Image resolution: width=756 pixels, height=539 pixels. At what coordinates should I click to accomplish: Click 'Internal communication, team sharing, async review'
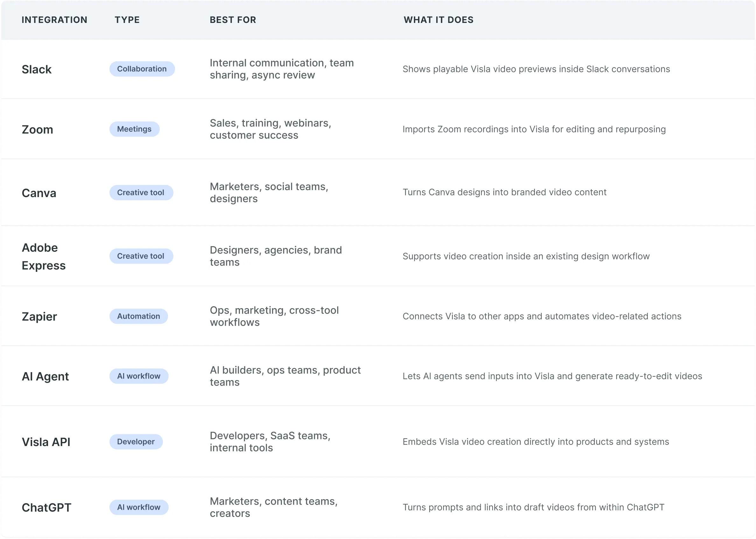282,69
